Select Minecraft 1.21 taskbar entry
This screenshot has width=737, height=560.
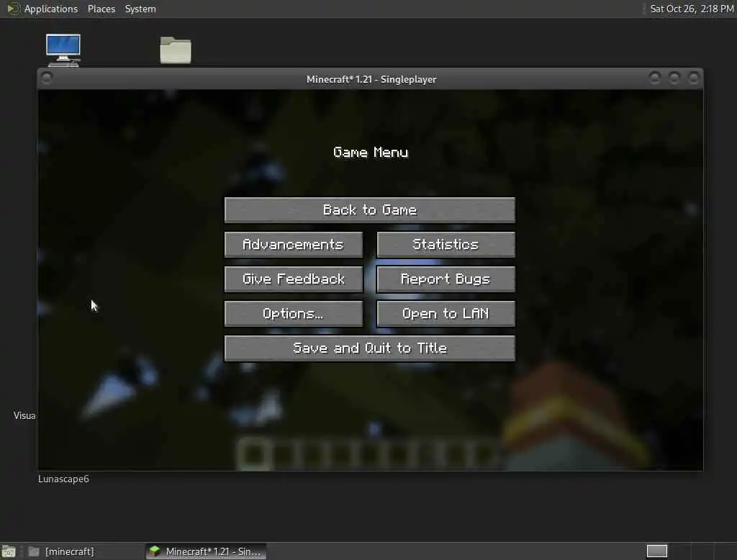[206, 551]
